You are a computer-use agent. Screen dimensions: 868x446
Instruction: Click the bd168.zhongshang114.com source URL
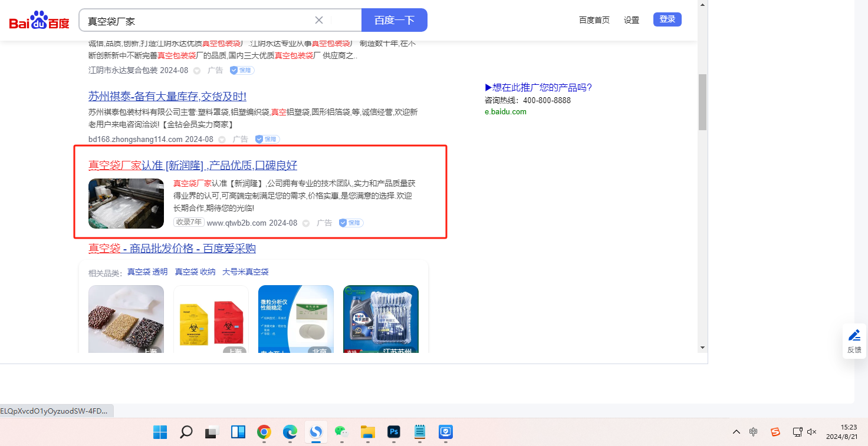pos(136,140)
